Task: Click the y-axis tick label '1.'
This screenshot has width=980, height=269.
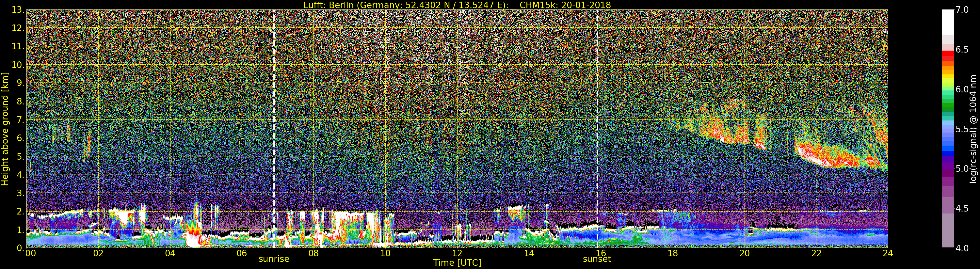Action: (x=20, y=230)
